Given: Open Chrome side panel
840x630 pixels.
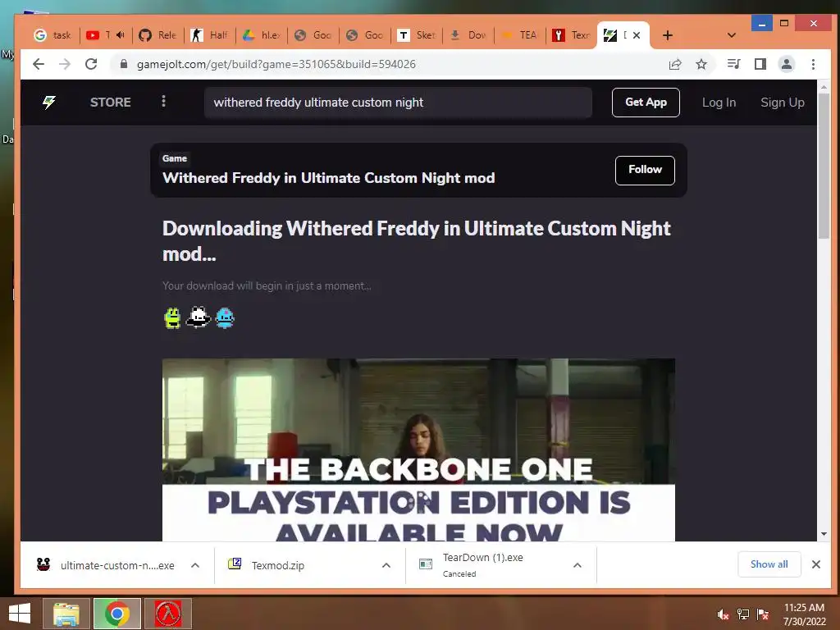Looking at the screenshot, I should (760, 64).
